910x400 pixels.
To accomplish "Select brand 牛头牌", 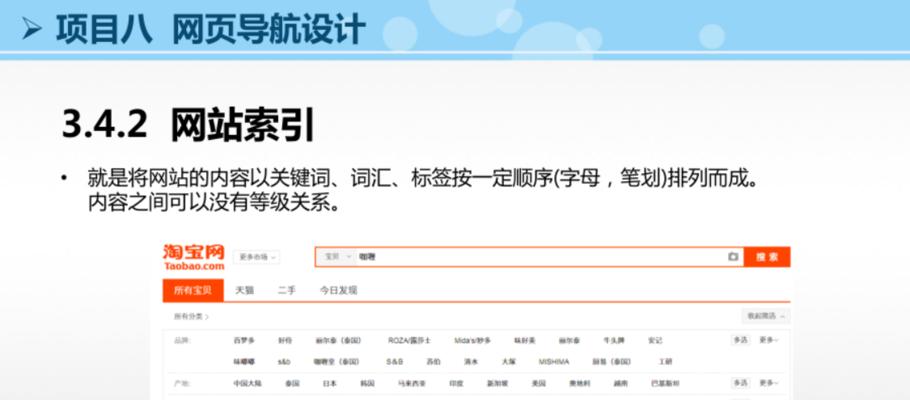I will tap(613, 341).
